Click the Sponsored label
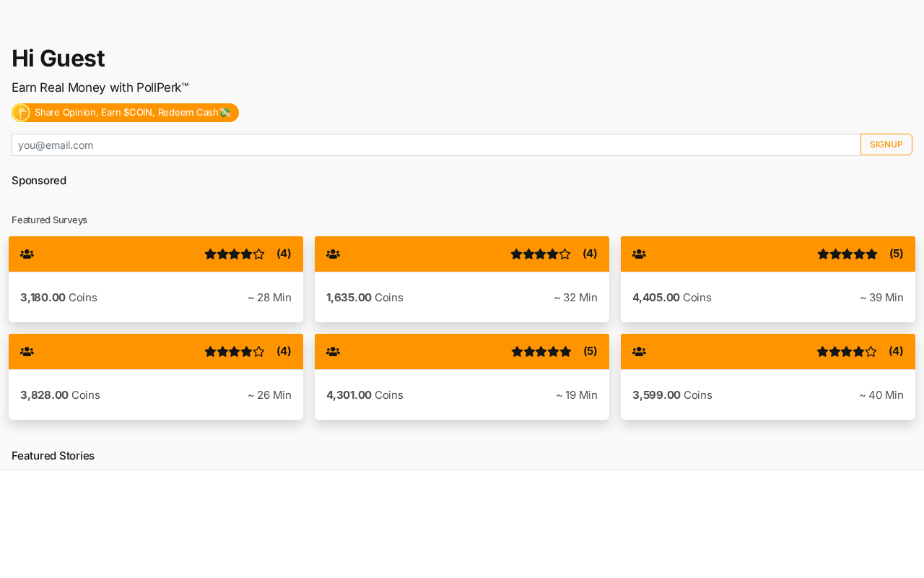Image resolution: width=924 pixels, height=578 pixels. point(39,181)
